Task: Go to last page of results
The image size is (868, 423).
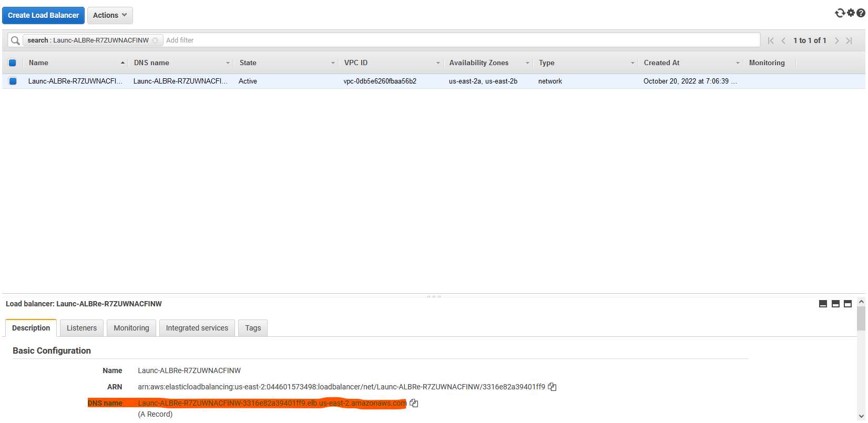Action: click(849, 40)
